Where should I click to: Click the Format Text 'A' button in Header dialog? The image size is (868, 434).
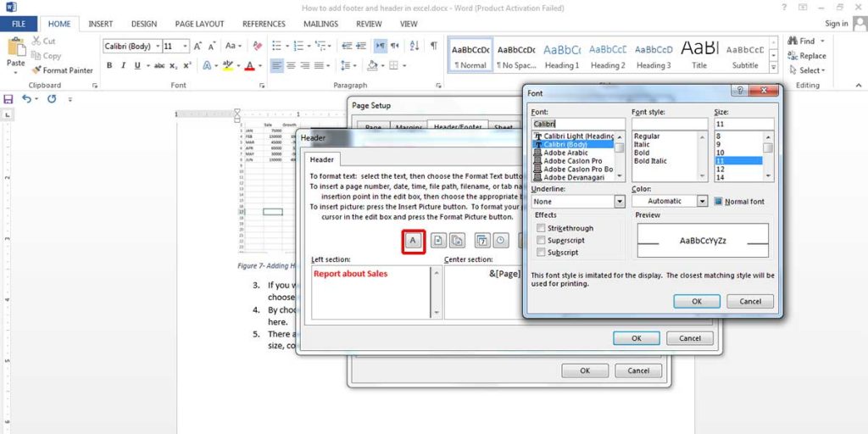[x=413, y=241]
